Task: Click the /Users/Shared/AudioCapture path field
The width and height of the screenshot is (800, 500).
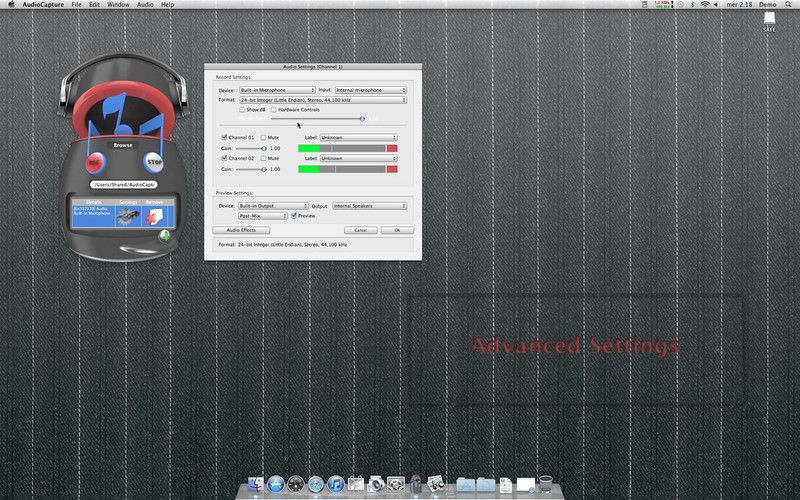Action: [x=123, y=185]
